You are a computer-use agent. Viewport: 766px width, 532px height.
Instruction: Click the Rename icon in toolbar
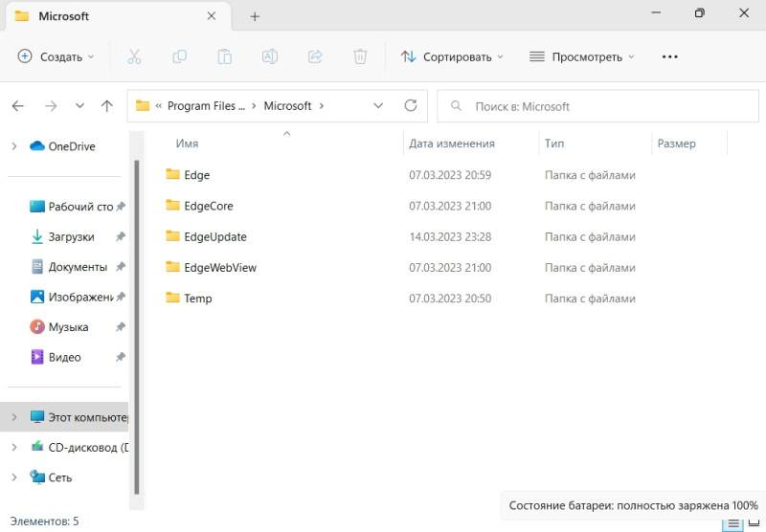coord(270,56)
